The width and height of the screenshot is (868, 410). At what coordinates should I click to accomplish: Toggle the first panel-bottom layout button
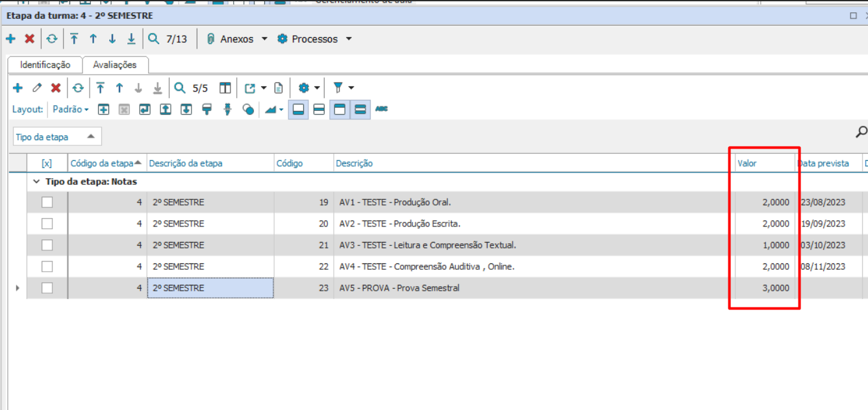299,110
